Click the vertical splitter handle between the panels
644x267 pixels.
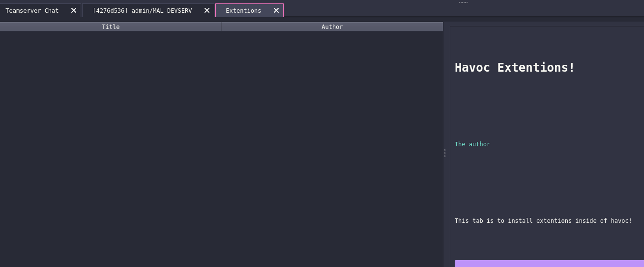(445, 153)
